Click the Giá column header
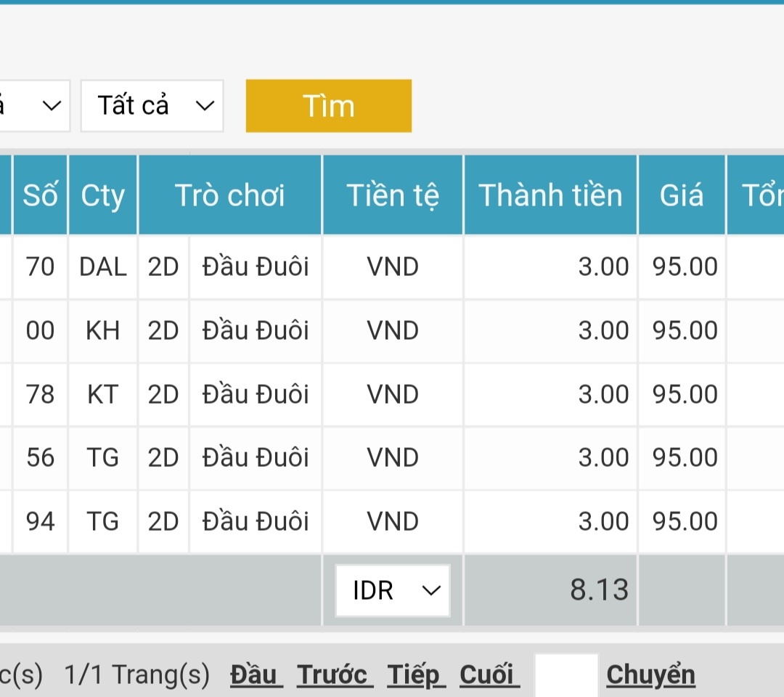The width and height of the screenshot is (784, 697). (x=682, y=195)
